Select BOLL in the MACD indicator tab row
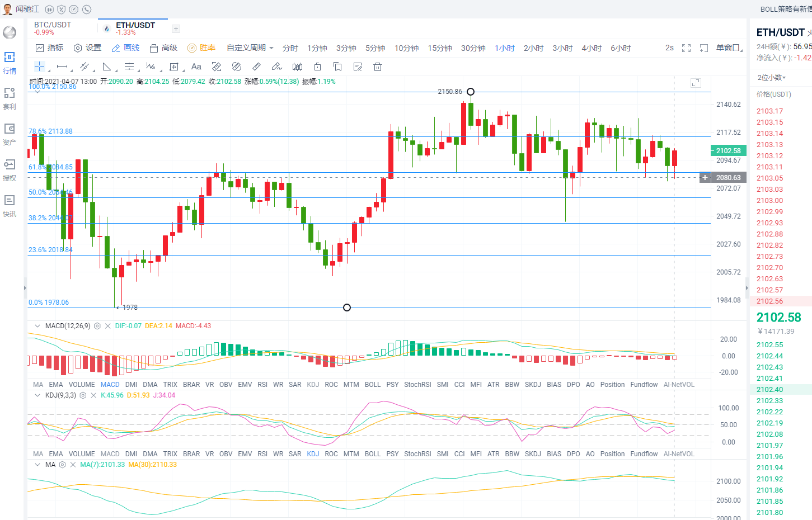812x520 pixels. [x=372, y=385]
